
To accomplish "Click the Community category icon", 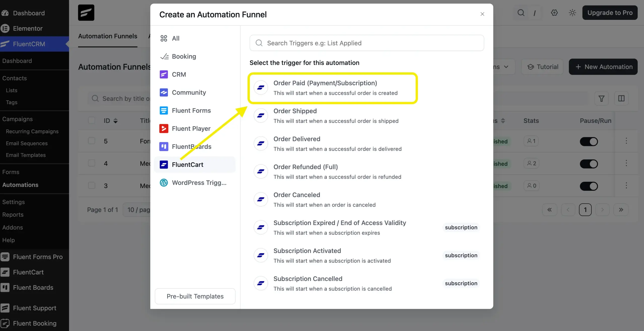I will (x=164, y=92).
